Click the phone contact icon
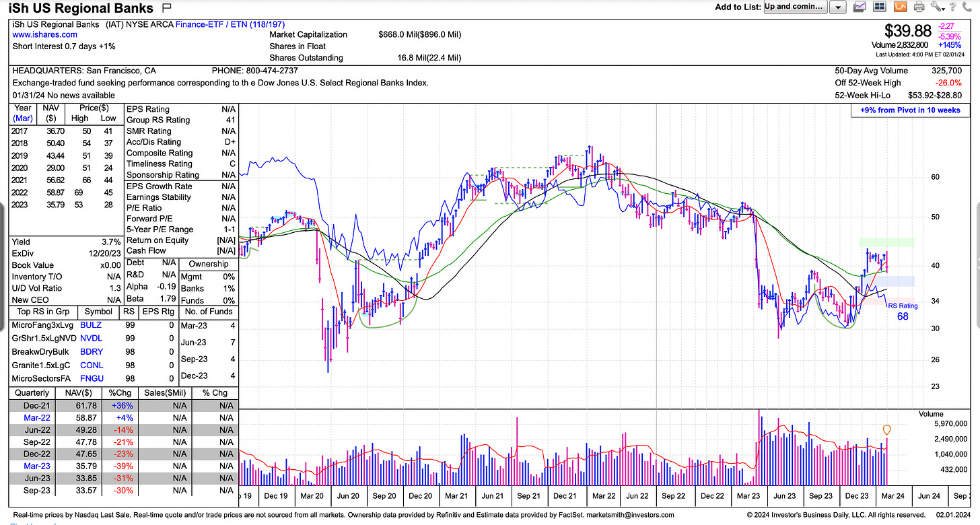Viewport: 980px width, 525px height. [969, 7]
